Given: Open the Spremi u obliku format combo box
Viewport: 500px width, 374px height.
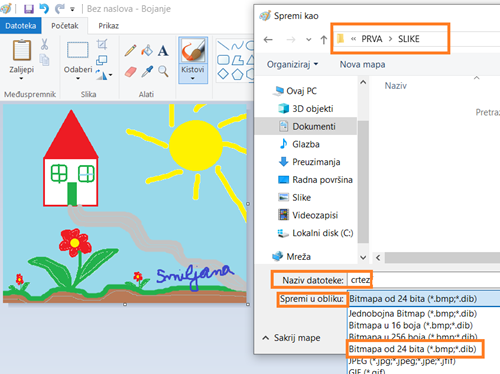Looking at the screenshot, I should pos(424,298).
